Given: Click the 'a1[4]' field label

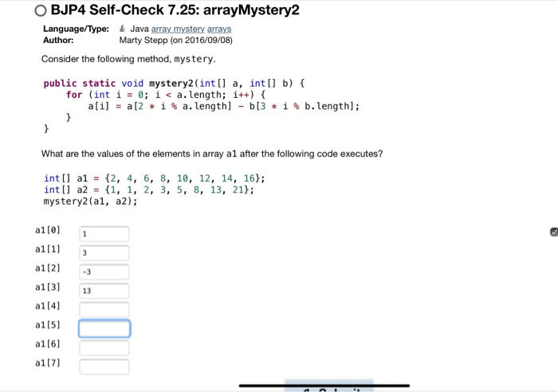Looking at the screenshot, I should click(x=48, y=306).
